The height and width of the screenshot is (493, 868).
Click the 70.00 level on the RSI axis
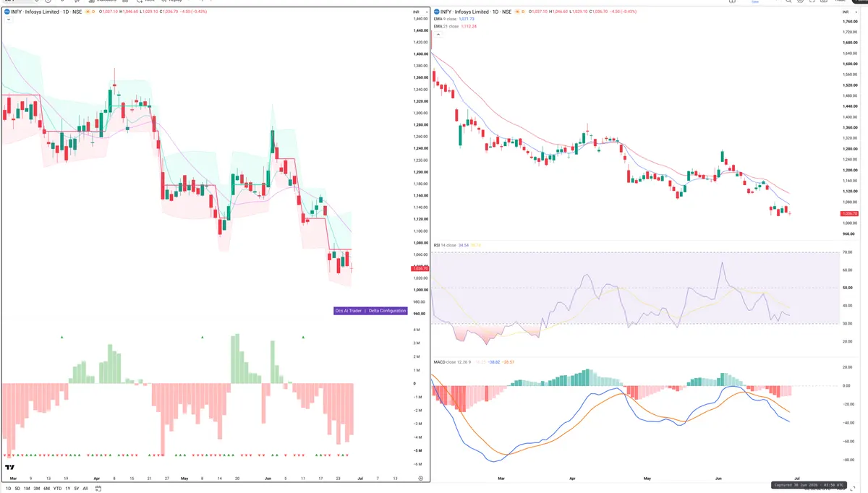click(848, 252)
